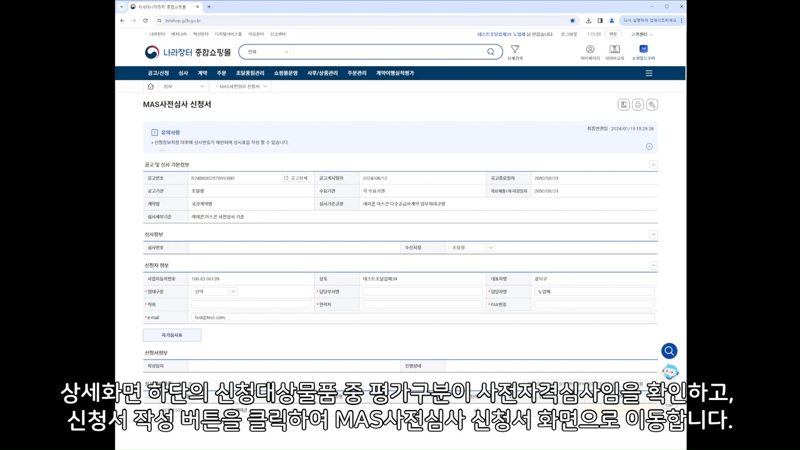Click the bookmark star in address bar
The width and height of the screenshot is (800, 450).
[x=572, y=21]
